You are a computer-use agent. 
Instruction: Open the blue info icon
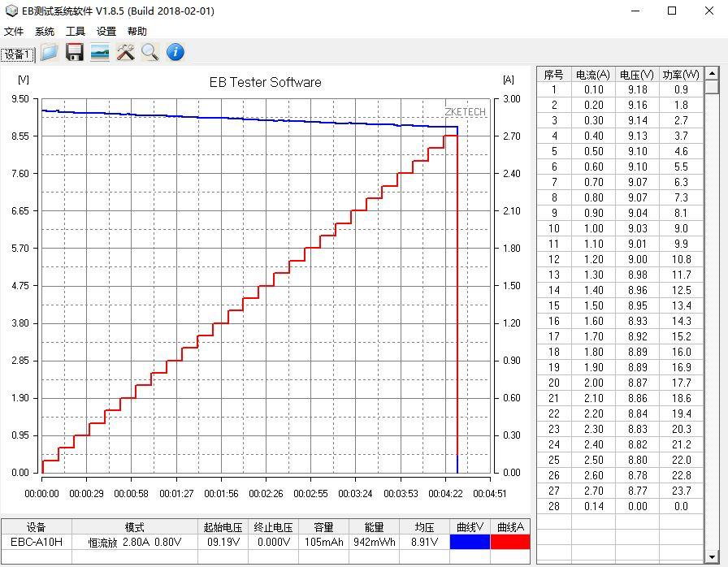click(x=175, y=53)
